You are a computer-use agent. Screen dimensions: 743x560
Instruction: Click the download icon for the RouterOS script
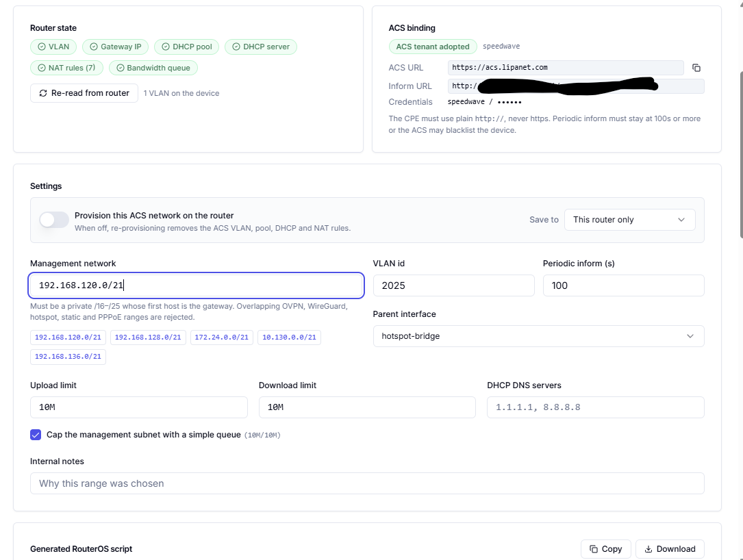[x=648, y=549]
